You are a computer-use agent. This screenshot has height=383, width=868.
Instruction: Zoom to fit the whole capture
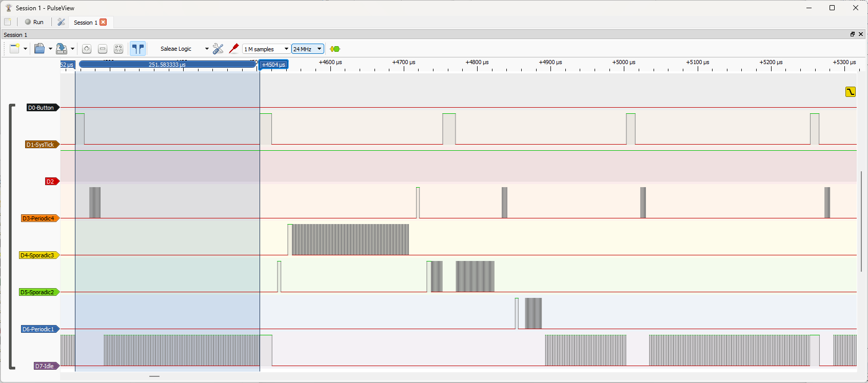(x=119, y=49)
